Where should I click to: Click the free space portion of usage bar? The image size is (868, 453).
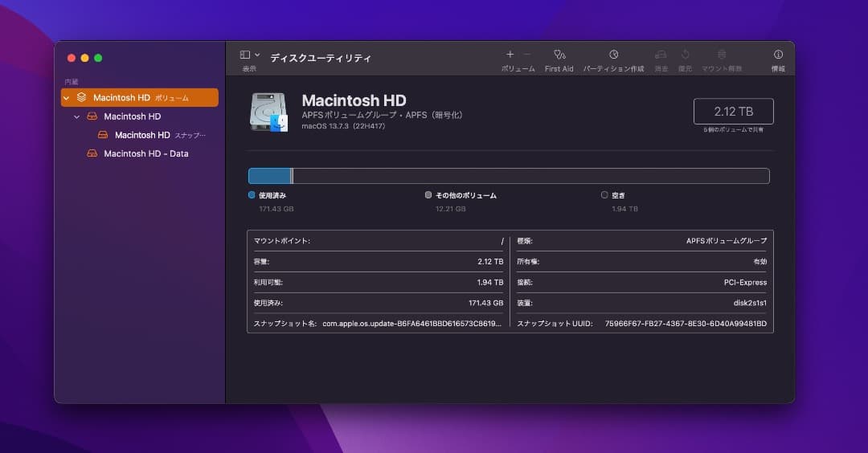(x=531, y=176)
